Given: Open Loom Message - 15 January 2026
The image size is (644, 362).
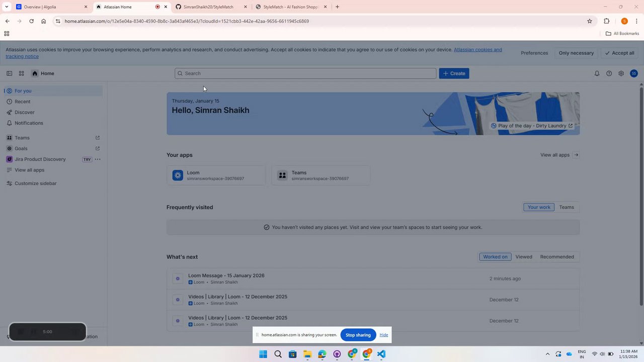Looking at the screenshot, I should [x=226, y=276].
